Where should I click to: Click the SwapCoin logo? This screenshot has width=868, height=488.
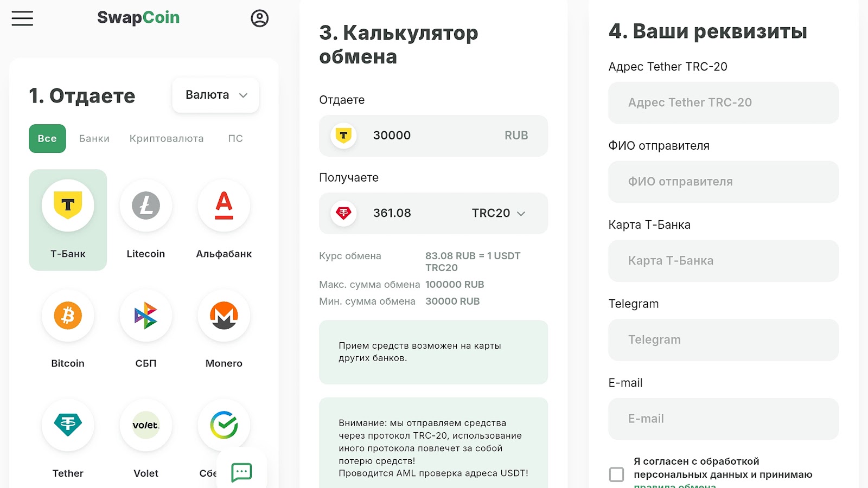(x=139, y=17)
